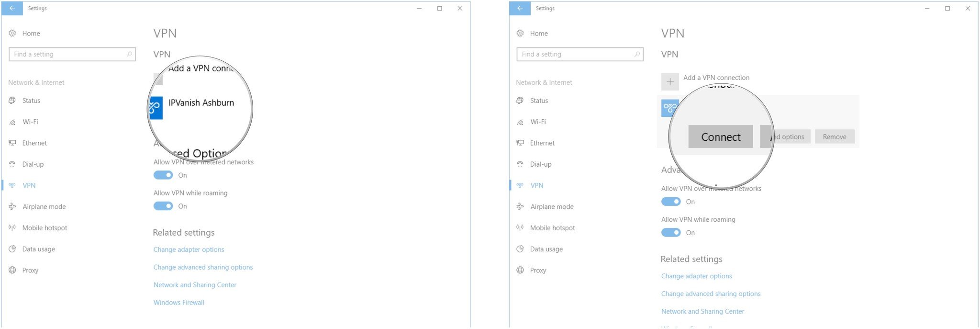Click the IPVanish Ashburn VPN icon in left window
The height and width of the screenshot is (329, 980).
click(156, 108)
